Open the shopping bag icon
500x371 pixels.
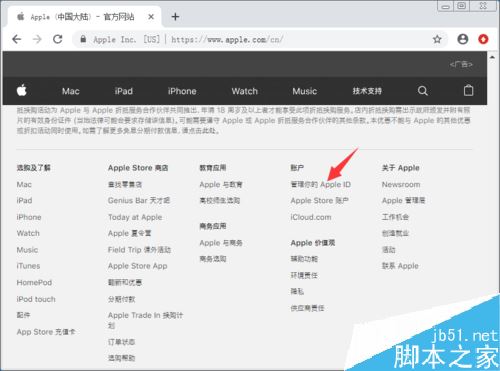468,90
